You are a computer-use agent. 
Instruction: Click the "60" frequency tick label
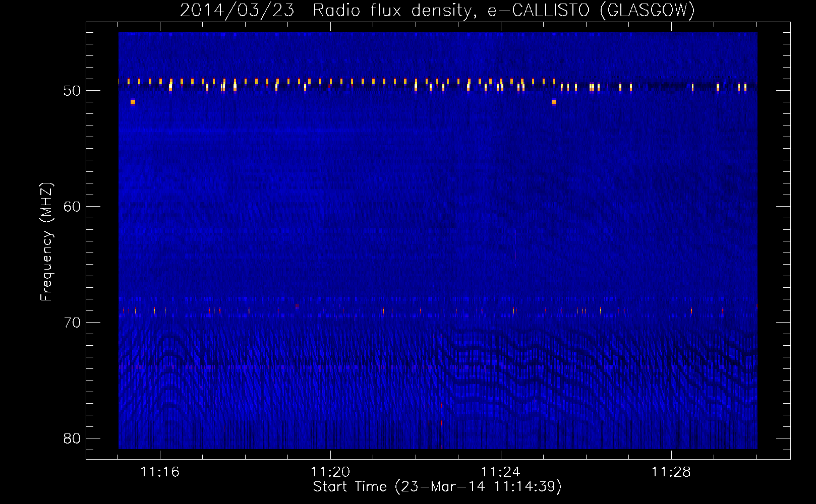[72, 207]
